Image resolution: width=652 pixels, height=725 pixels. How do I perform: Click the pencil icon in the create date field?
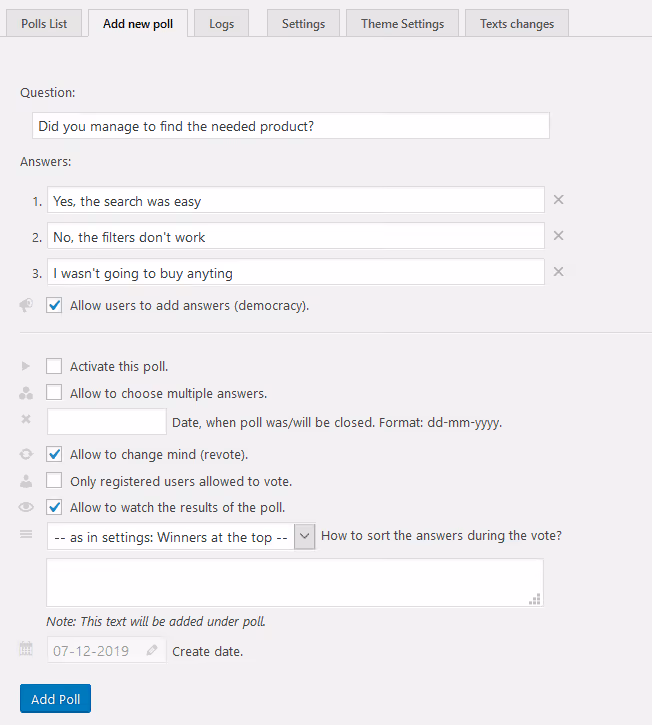[x=152, y=651]
